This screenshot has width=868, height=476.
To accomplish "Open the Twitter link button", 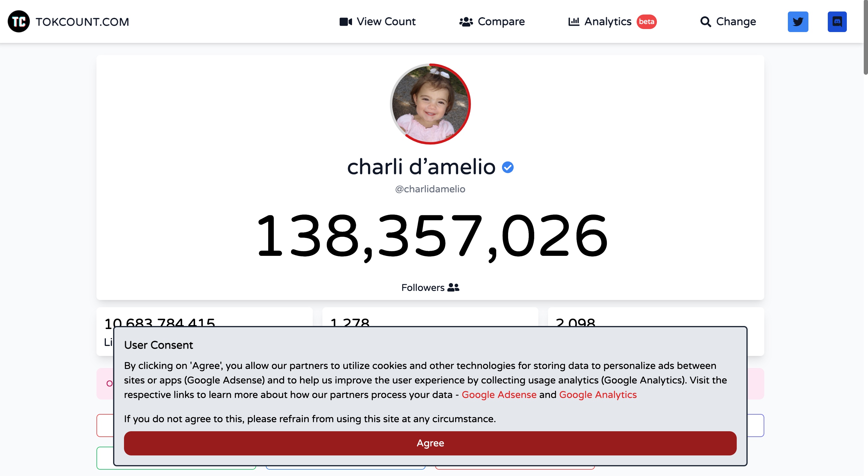I will tap(798, 21).
